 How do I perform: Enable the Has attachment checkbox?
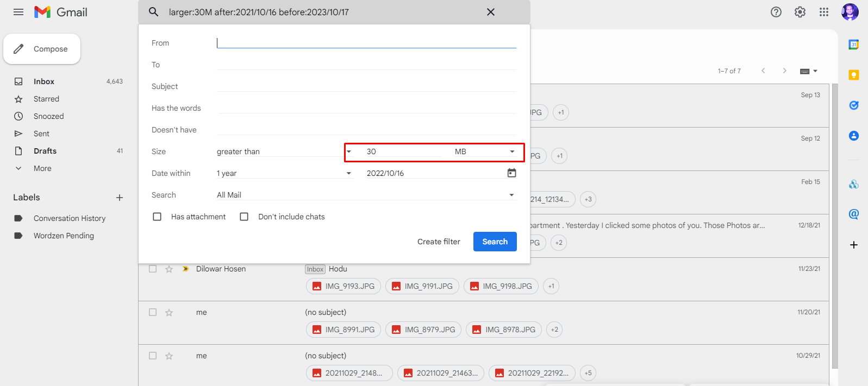click(x=157, y=217)
